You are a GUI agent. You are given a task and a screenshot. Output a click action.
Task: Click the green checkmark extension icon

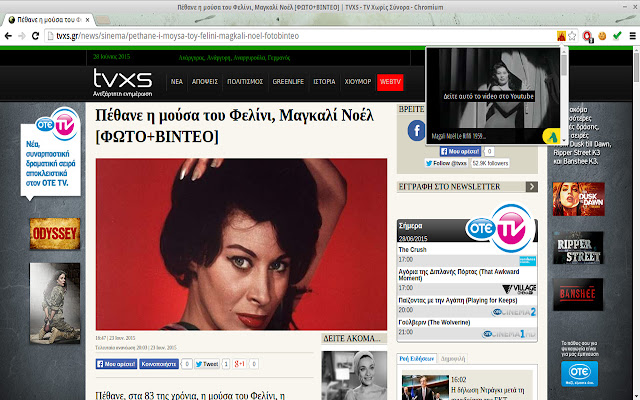tap(617, 36)
